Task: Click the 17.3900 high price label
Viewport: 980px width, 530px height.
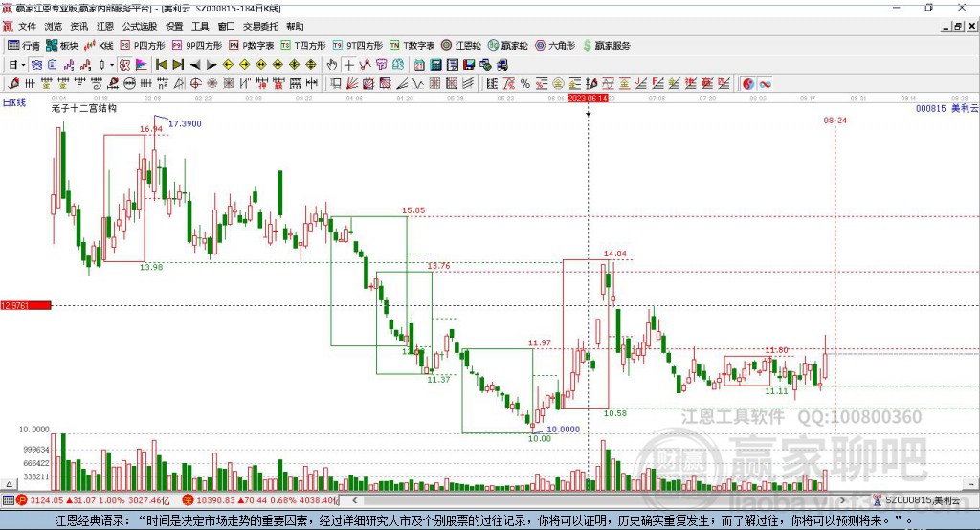Action: click(x=185, y=123)
